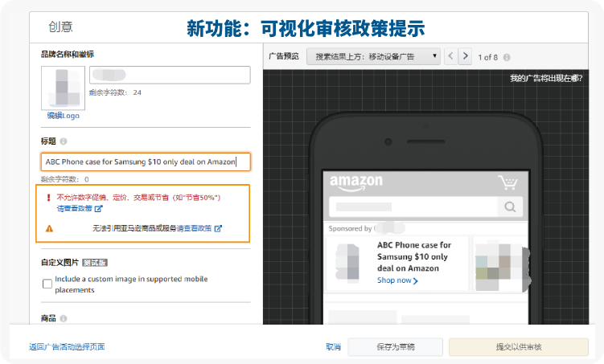Enable the custom image checkbox
Viewport: 604px width, 364px height.
coord(47,284)
